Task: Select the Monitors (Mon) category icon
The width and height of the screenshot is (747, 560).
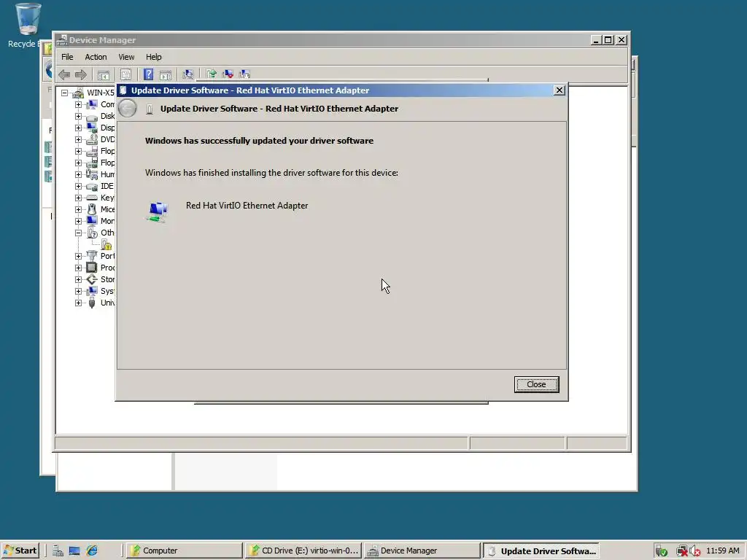Action: (x=92, y=221)
